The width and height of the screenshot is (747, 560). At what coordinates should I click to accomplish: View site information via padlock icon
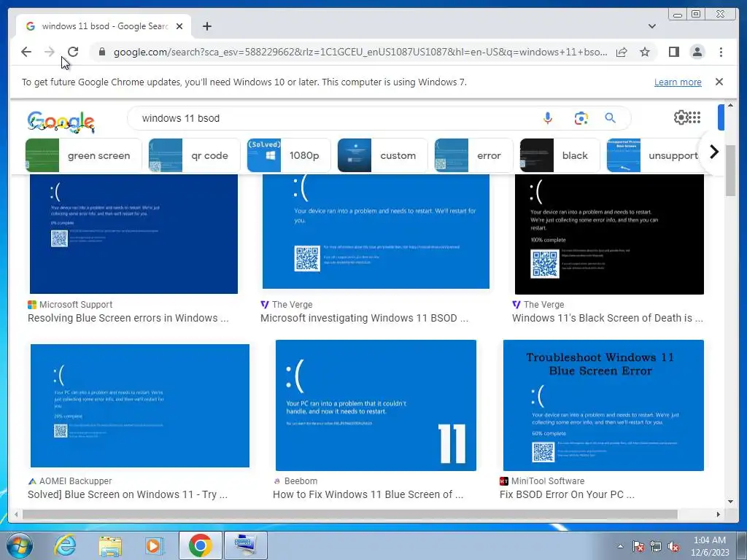(x=101, y=52)
